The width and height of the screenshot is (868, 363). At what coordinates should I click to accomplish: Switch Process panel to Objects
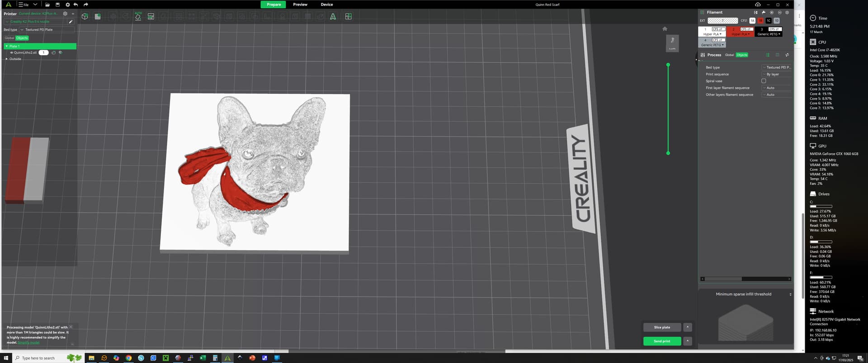742,55
